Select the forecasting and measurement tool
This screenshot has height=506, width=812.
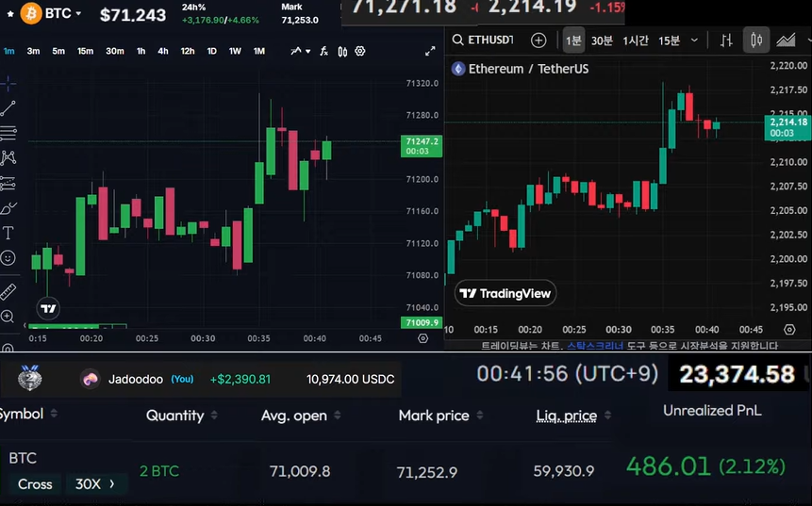pos(8,183)
